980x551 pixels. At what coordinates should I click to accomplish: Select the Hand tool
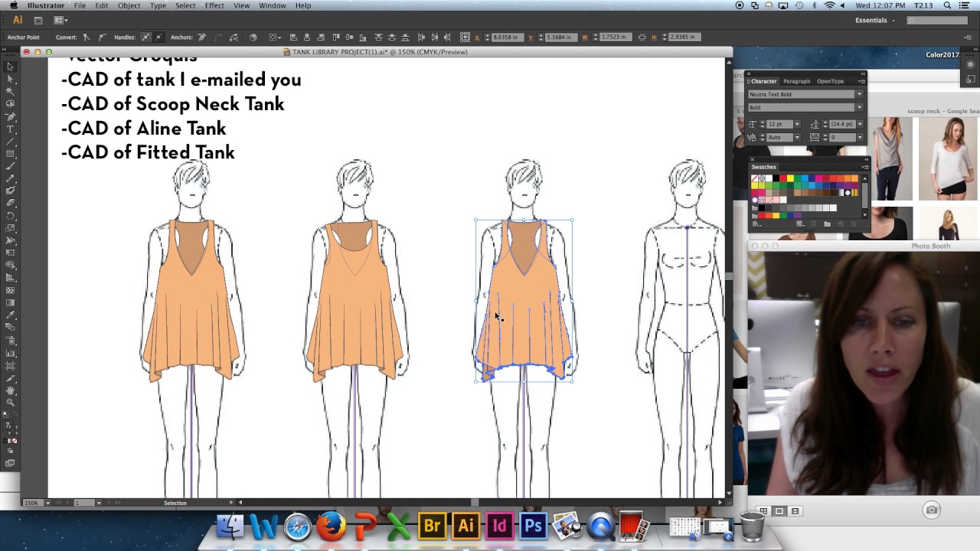point(10,390)
